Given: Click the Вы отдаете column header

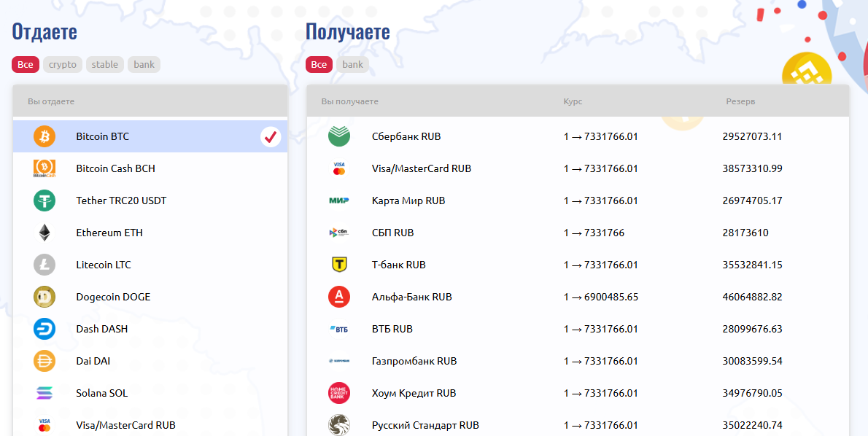Looking at the screenshot, I should coord(51,101).
